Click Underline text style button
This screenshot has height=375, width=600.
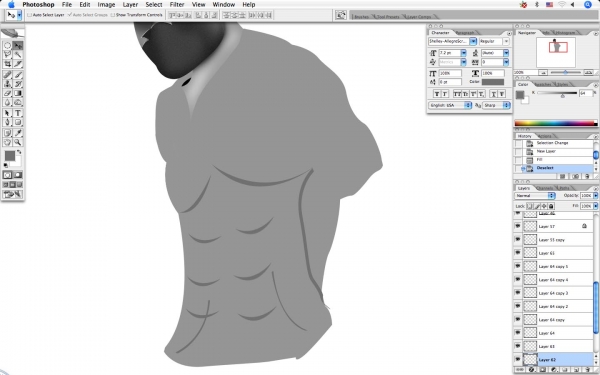click(494, 94)
